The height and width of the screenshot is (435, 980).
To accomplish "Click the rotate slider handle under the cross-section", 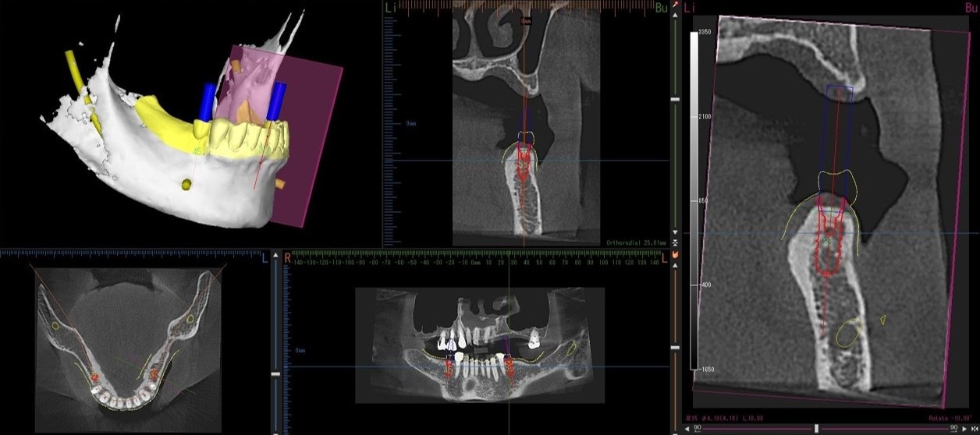I will [817, 429].
